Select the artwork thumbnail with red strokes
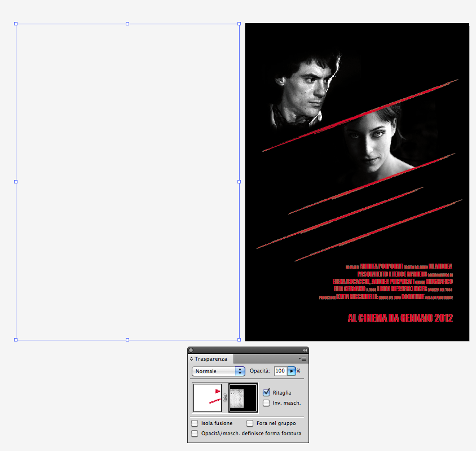This screenshot has height=451, width=476. click(208, 397)
